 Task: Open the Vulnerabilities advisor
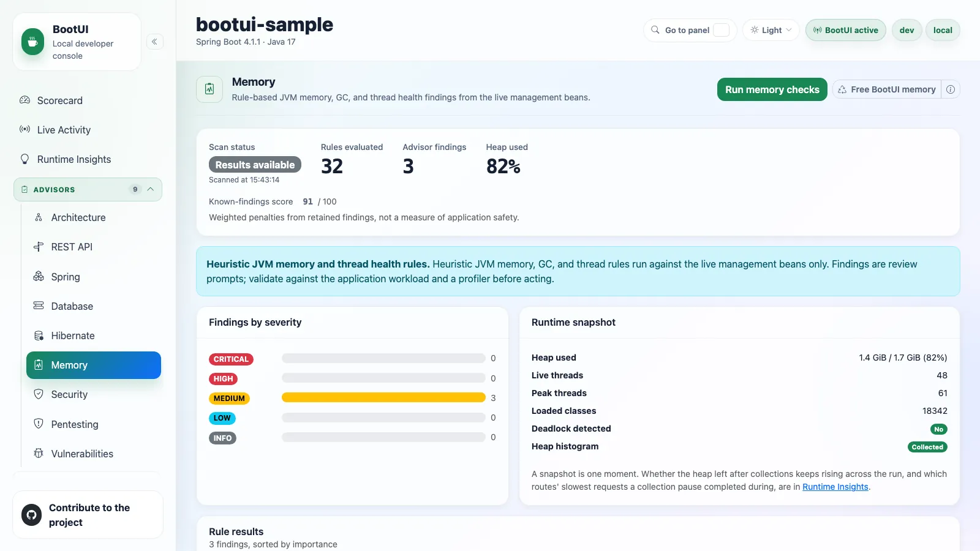pos(94,454)
